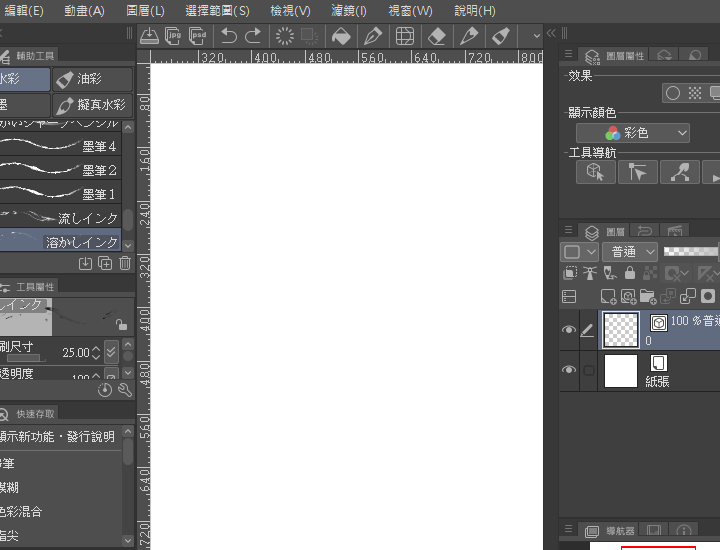Expand the command bar overflow chevron
720x550 pixels.
[x=536, y=36]
